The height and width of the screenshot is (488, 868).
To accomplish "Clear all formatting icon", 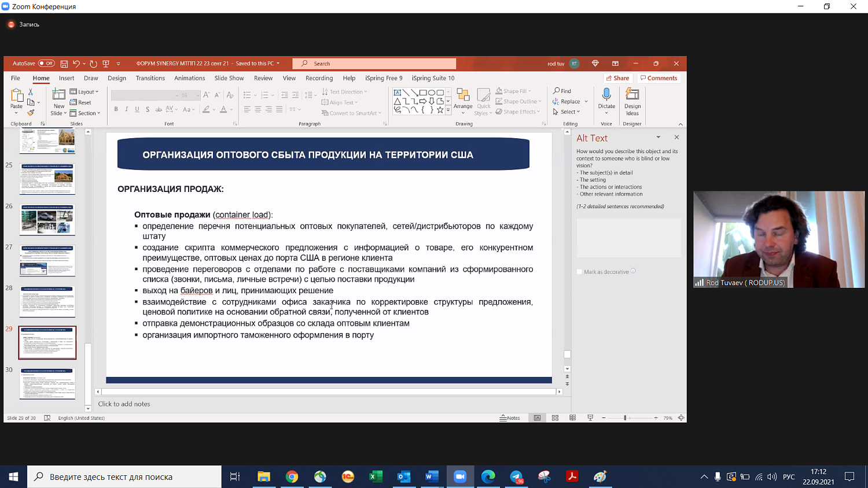I will [x=230, y=95].
